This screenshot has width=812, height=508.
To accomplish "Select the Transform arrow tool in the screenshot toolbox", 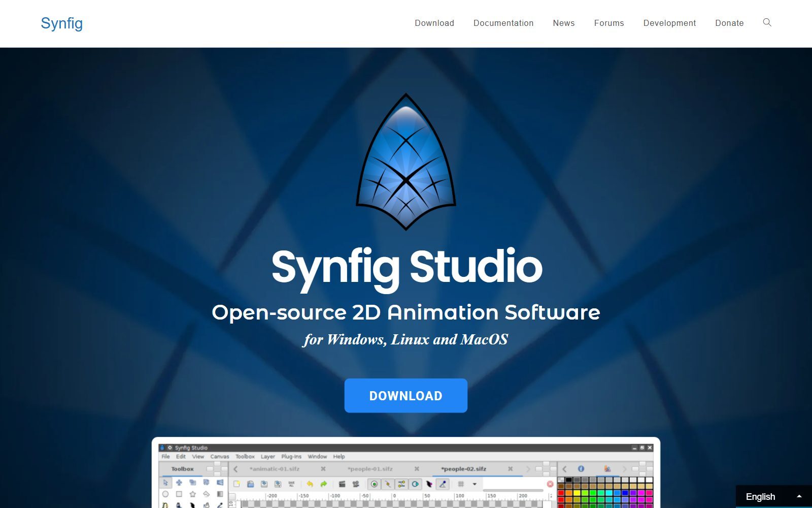I will point(165,483).
